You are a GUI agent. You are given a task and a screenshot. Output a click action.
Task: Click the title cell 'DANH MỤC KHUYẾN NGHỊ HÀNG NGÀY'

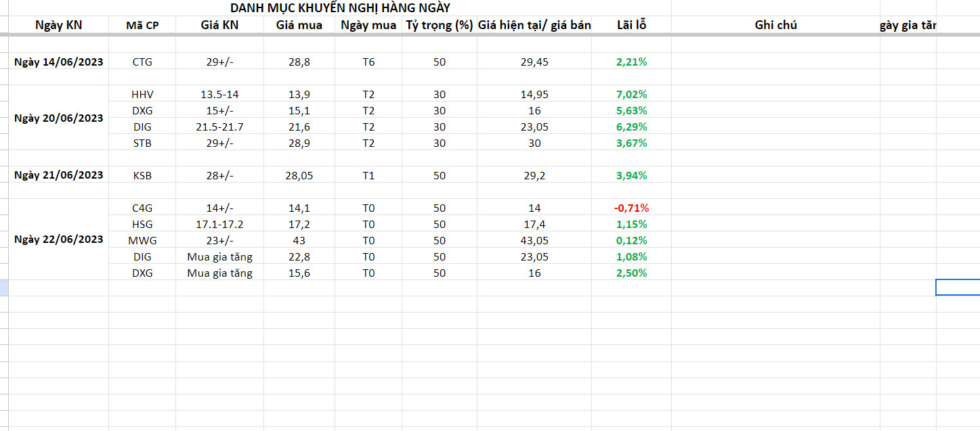click(x=341, y=8)
